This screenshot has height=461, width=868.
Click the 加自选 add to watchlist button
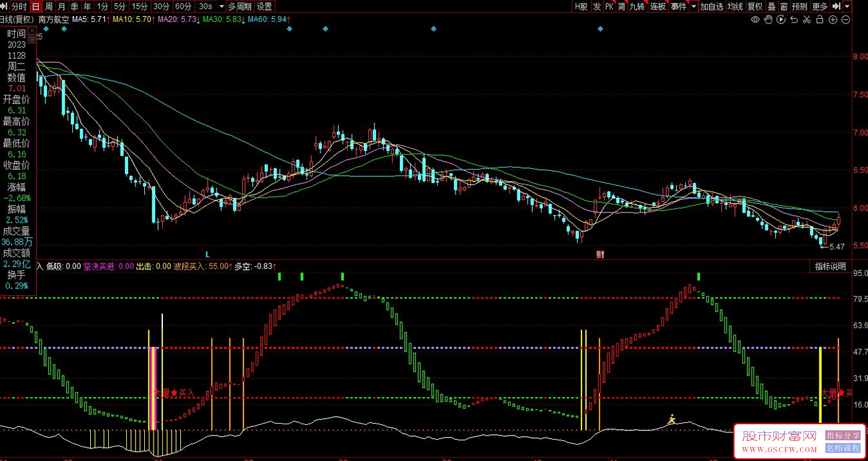coord(711,7)
